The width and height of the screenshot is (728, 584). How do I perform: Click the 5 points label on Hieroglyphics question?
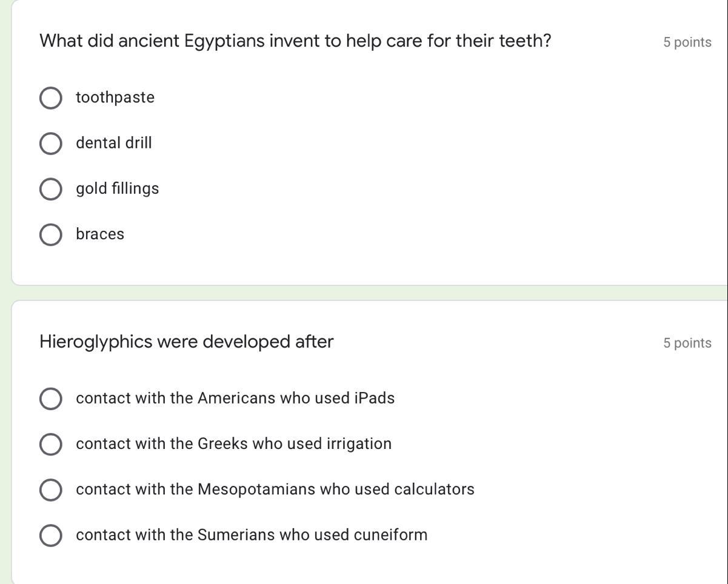pyautogui.click(x=687, y=343)
